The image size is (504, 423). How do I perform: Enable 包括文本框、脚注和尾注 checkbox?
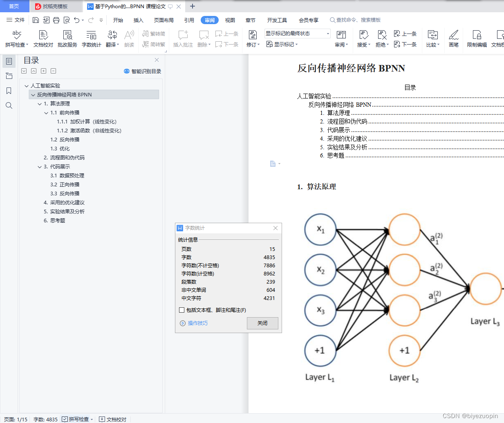(x=181, y=310)
